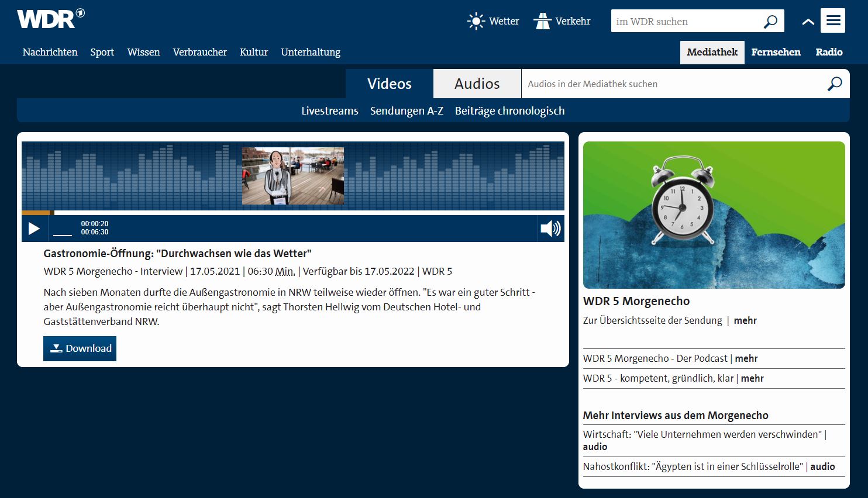Click the WDR logo

51,19
